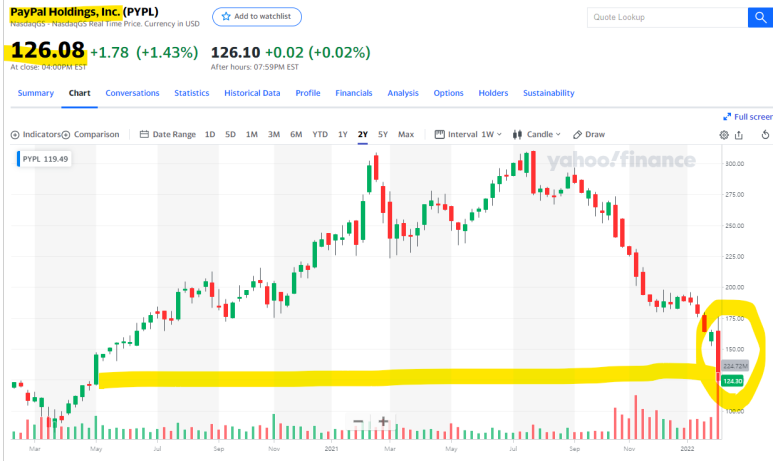Go to Historical Data tab
The image size is (773, 461).
[252, 93]
